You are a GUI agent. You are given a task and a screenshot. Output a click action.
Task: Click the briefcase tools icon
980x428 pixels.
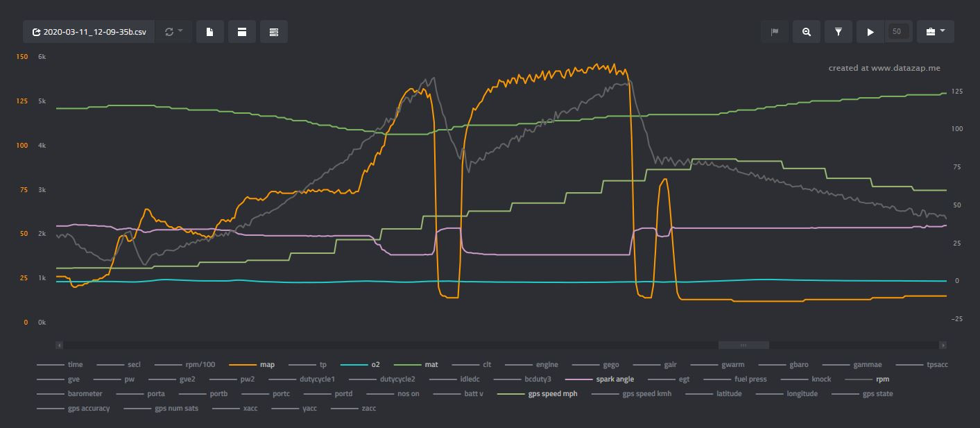[931, 32]
